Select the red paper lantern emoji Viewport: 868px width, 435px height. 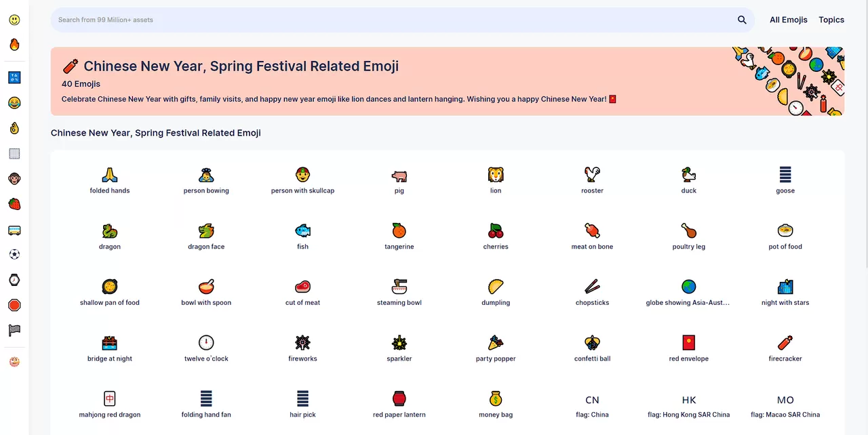click(x=399, y=398)
